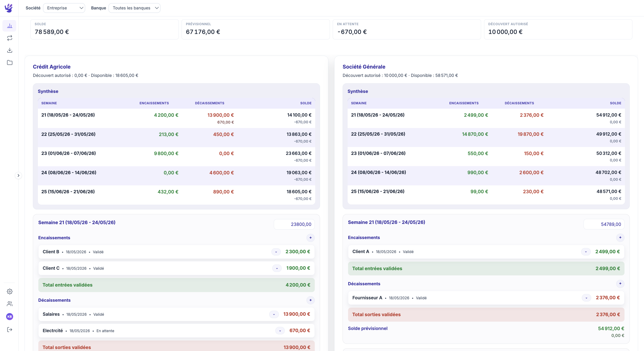Open the dashboard bar chart icon
The image size is (644, 351).
pos(9,26)
